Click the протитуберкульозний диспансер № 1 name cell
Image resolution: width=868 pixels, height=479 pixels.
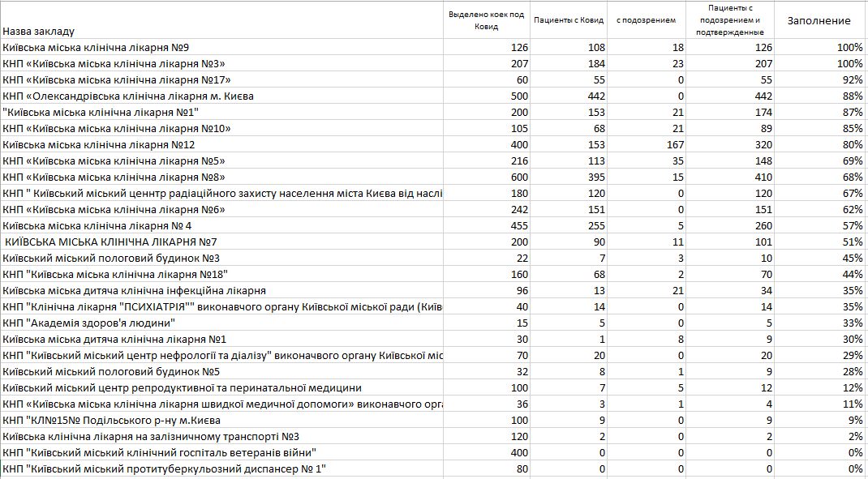click(164, 469)
